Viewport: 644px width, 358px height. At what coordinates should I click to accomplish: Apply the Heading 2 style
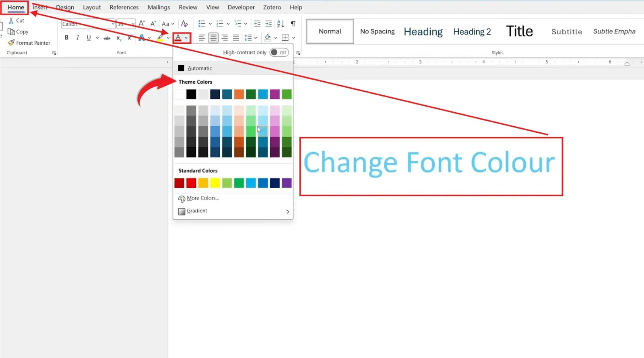coord(472,31)
